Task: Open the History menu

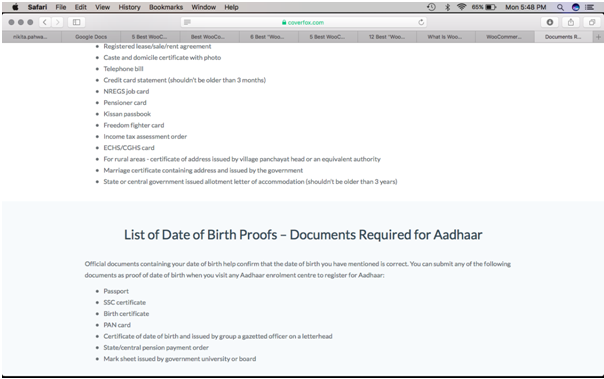Action: point(129,7)
